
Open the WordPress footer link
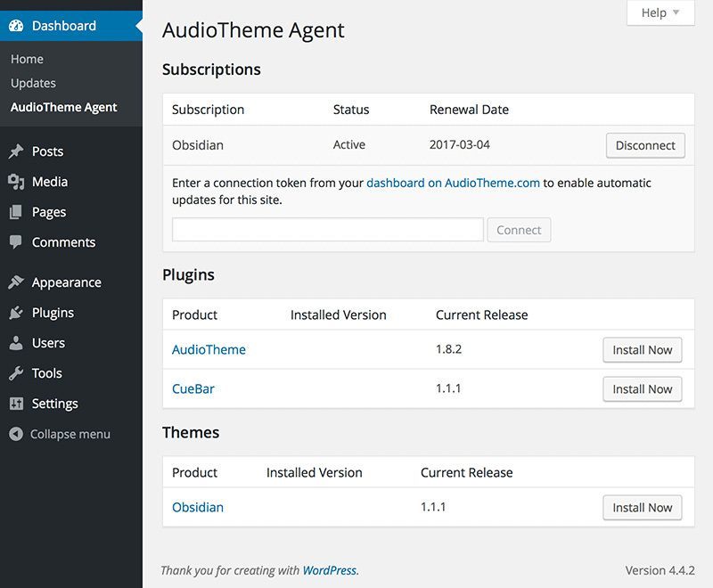coord(330,570)
